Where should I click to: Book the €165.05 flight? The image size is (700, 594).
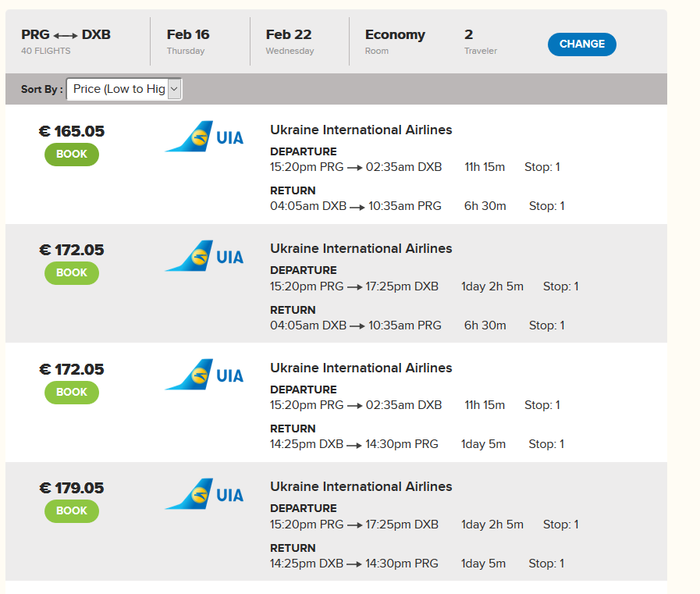pyautogui.click(x=72, y=154)
